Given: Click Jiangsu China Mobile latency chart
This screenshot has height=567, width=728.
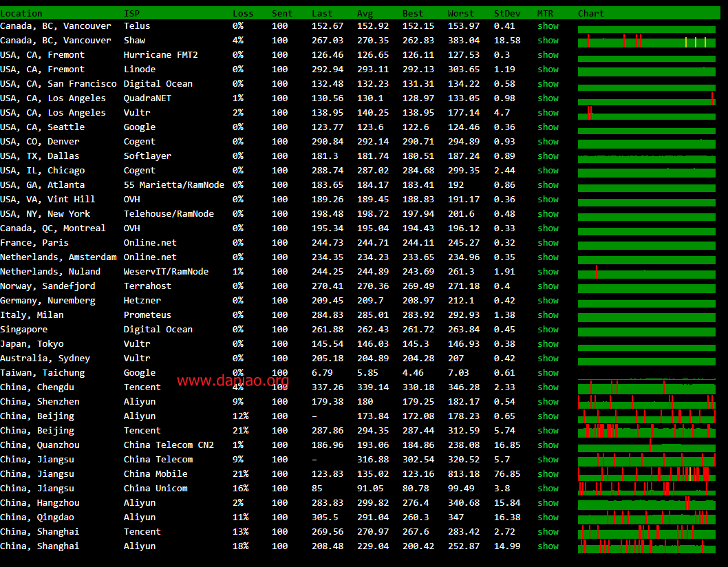Looking at the screenshot, I should point(647,473).
